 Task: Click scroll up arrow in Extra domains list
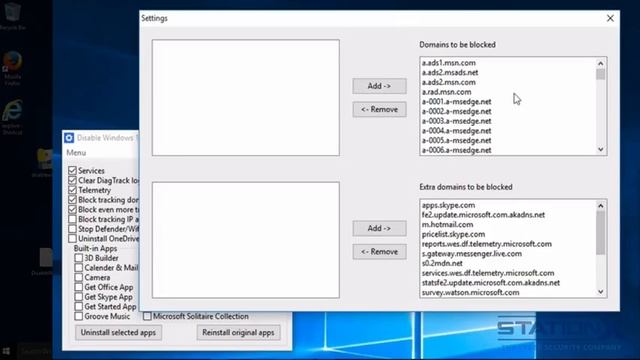click(600, 206)
